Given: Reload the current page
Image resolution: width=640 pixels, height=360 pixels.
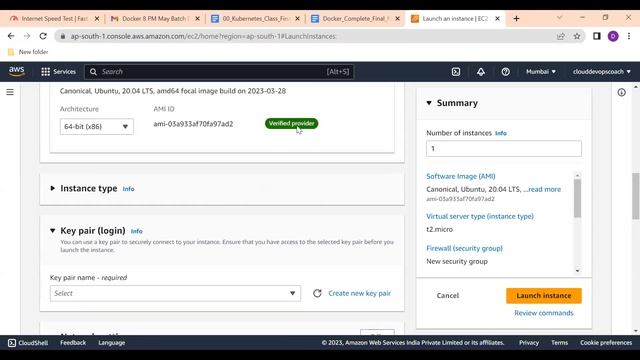Looking at the screenshot, I should (x=43, y=36).
